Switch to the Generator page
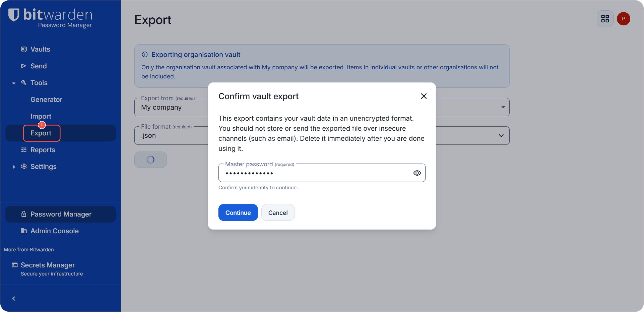This screenshot has width=644, height=312. pyautogui.click(x=46, y=99)
